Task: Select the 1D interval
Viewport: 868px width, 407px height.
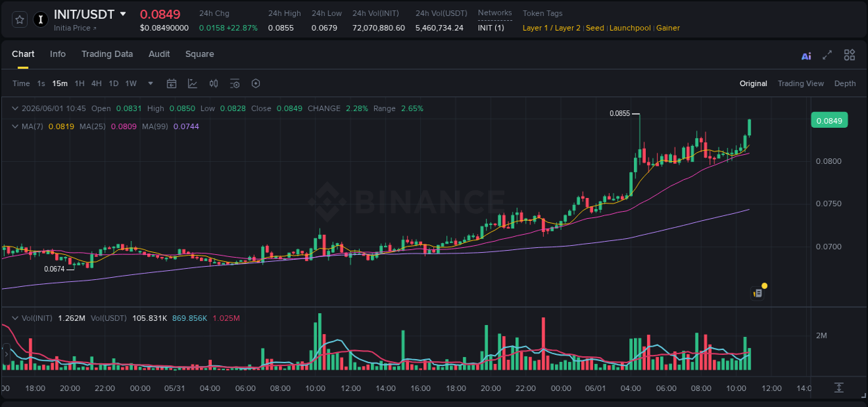Action: tap(113, 83)
